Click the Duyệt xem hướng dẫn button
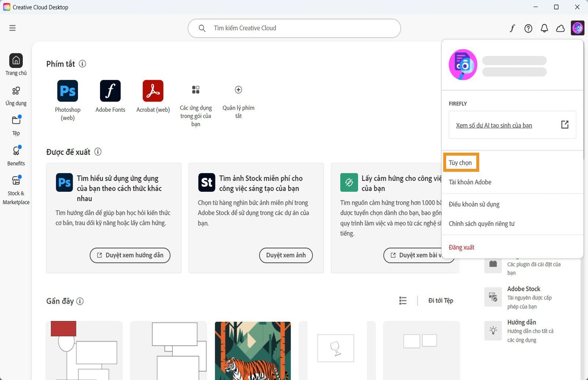 [x=130, y=255]
